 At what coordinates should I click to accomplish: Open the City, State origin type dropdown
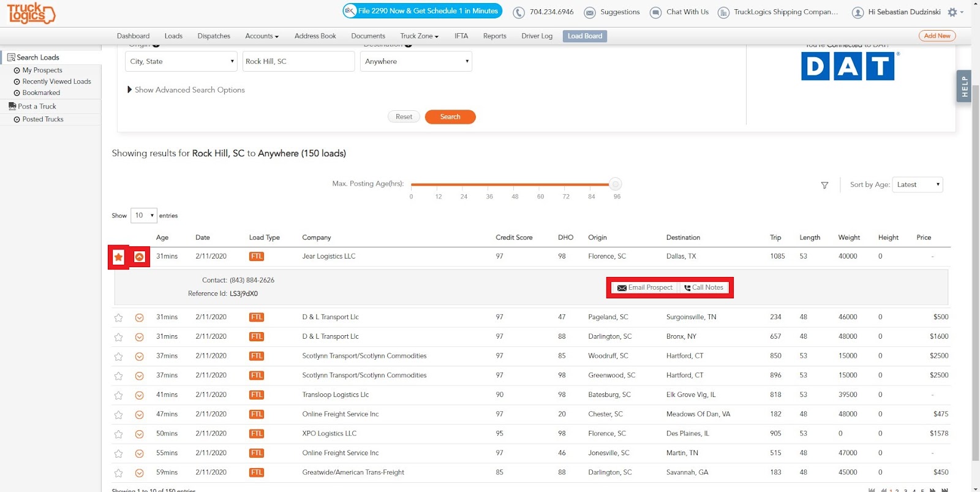[x=181, y=61]
